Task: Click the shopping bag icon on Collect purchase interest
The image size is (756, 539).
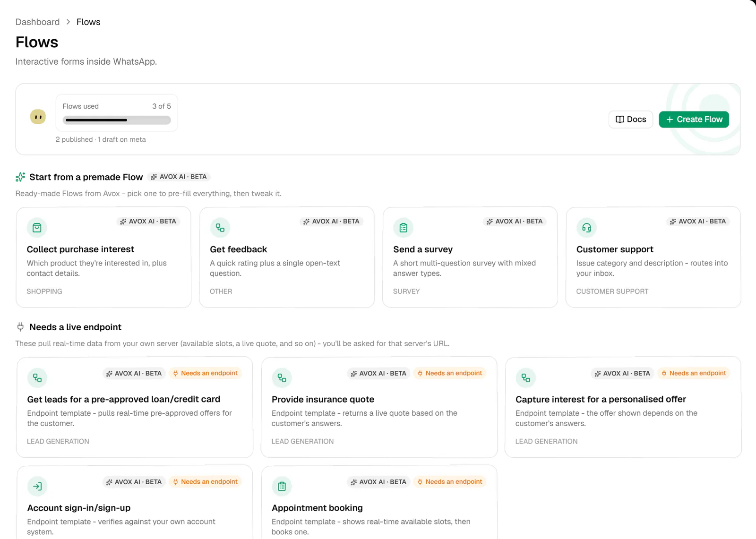Action: point(37,228)
